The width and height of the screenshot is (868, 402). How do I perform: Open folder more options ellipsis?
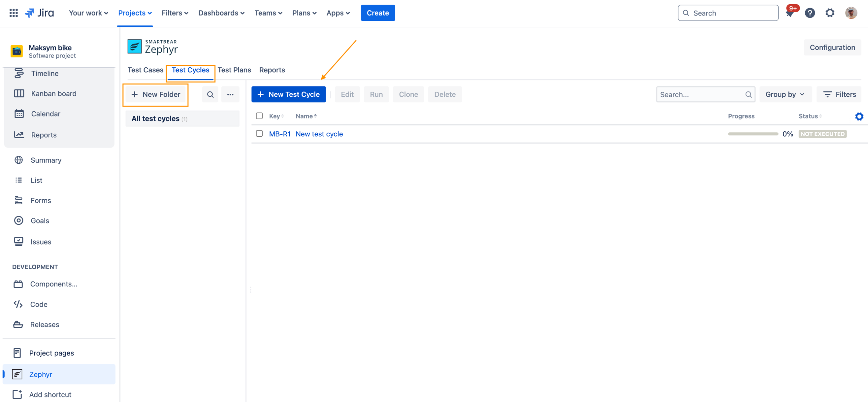[x=230, y=94]
